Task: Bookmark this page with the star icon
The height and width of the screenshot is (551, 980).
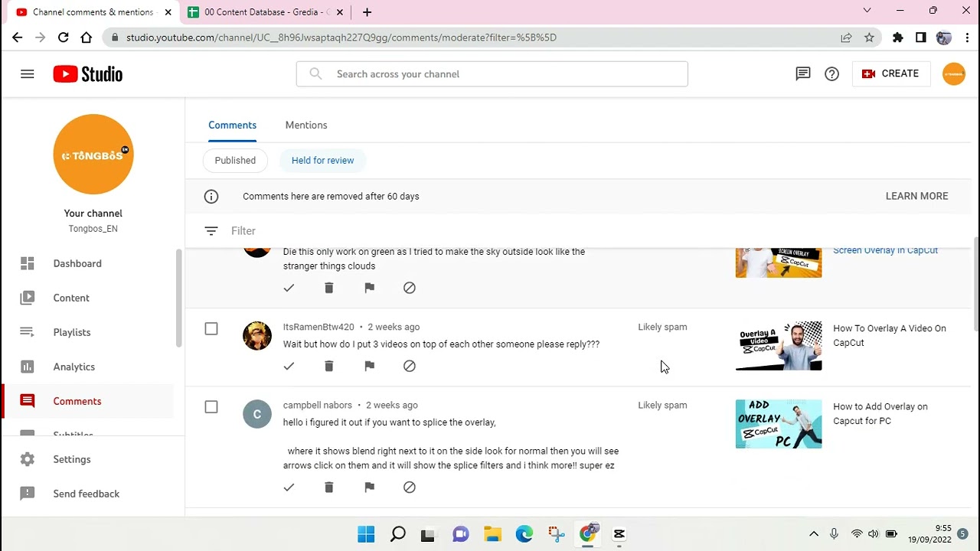Action: tap(869, 37)
